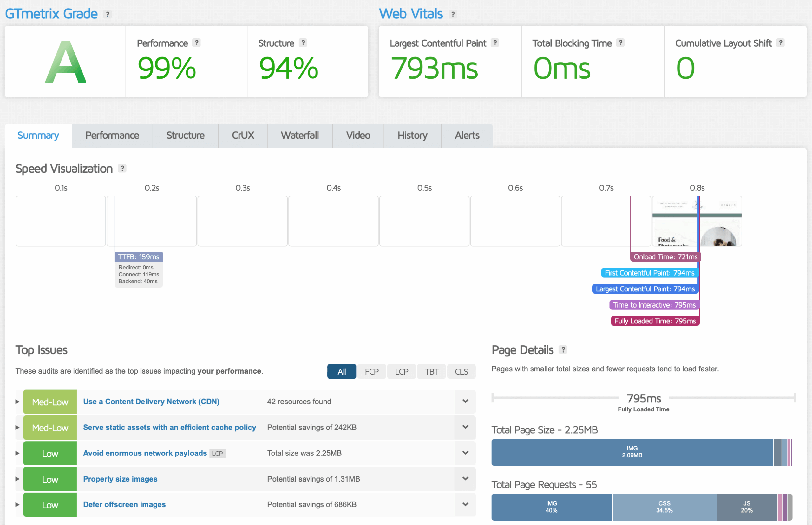The width and height of the screenshot is (812, 525).
Task: Open the Defer offscreen images audit link
Action: pyautogui.click(x=124, y=504)
